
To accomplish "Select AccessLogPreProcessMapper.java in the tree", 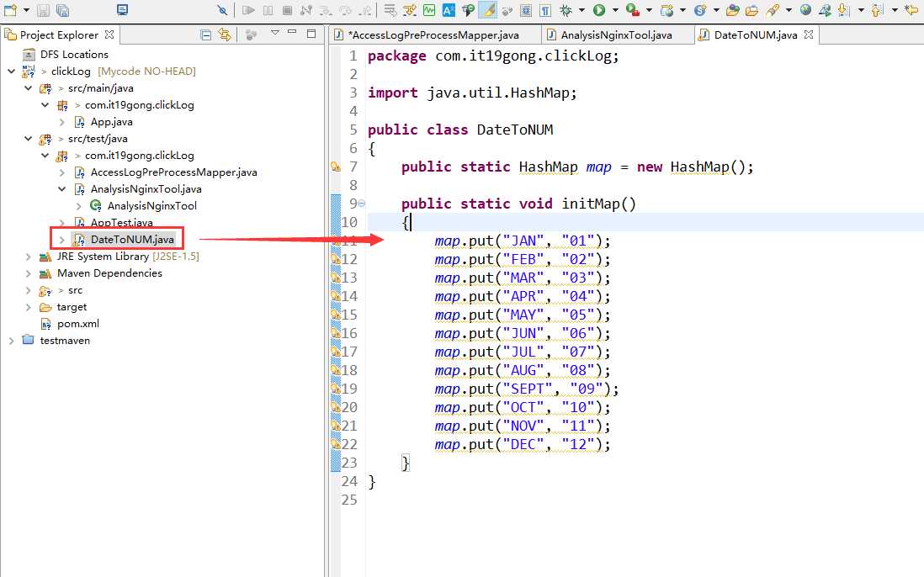I will pyautogui.click(x=173, y=172).
